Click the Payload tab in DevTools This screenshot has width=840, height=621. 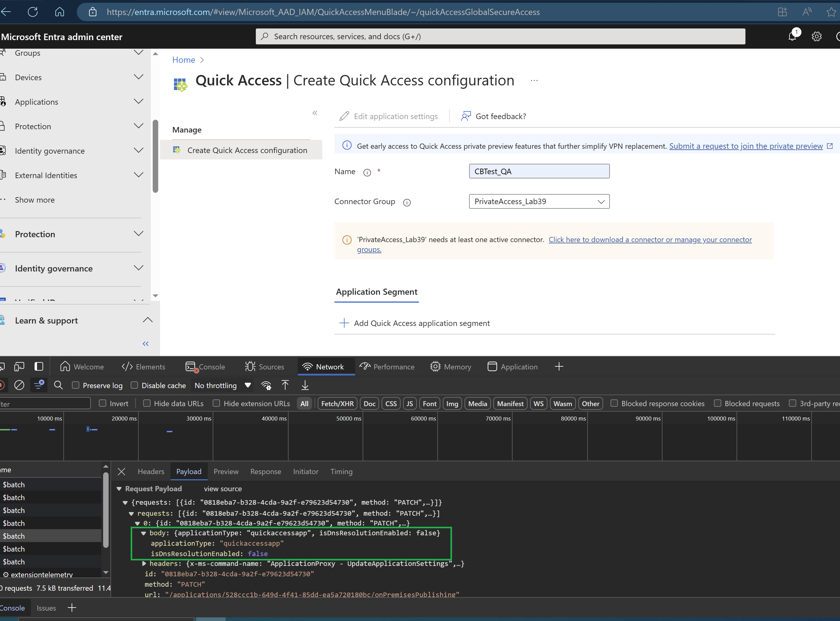click(189, 471)
